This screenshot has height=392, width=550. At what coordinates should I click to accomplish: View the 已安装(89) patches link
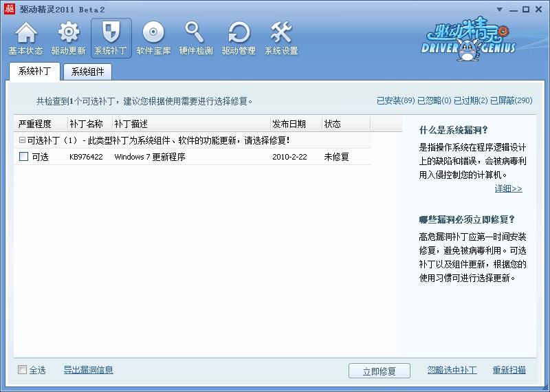(396, 100)
